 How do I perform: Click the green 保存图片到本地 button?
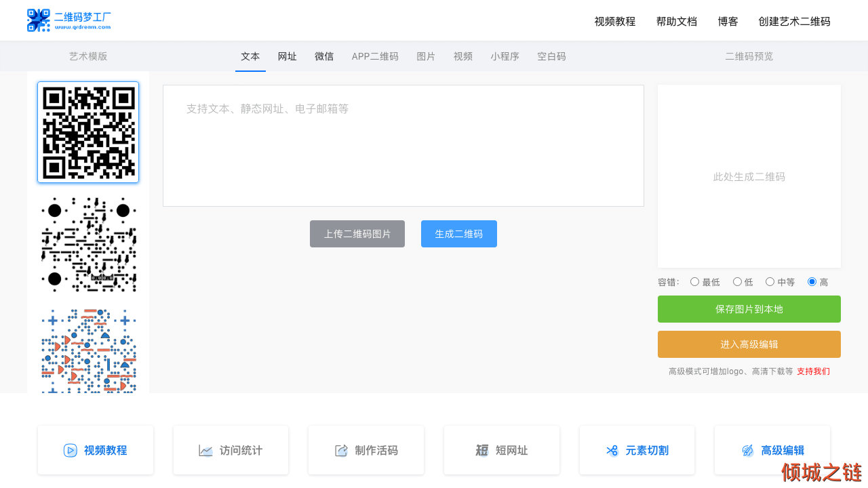(749, 309)
